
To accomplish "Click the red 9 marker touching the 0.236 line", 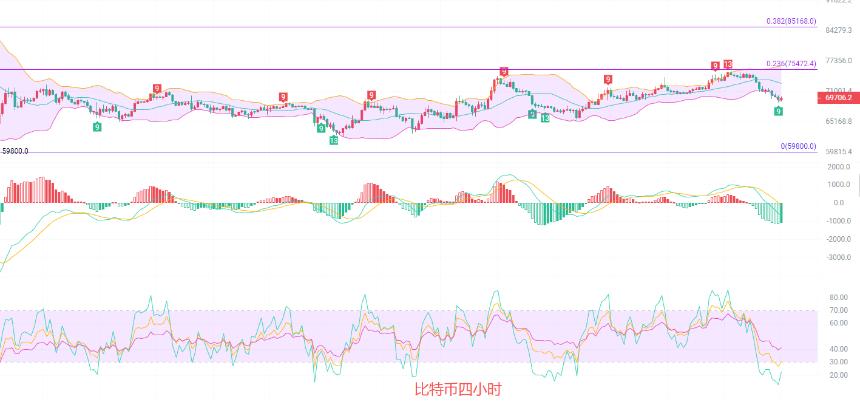I will click(x=504, y=71).
